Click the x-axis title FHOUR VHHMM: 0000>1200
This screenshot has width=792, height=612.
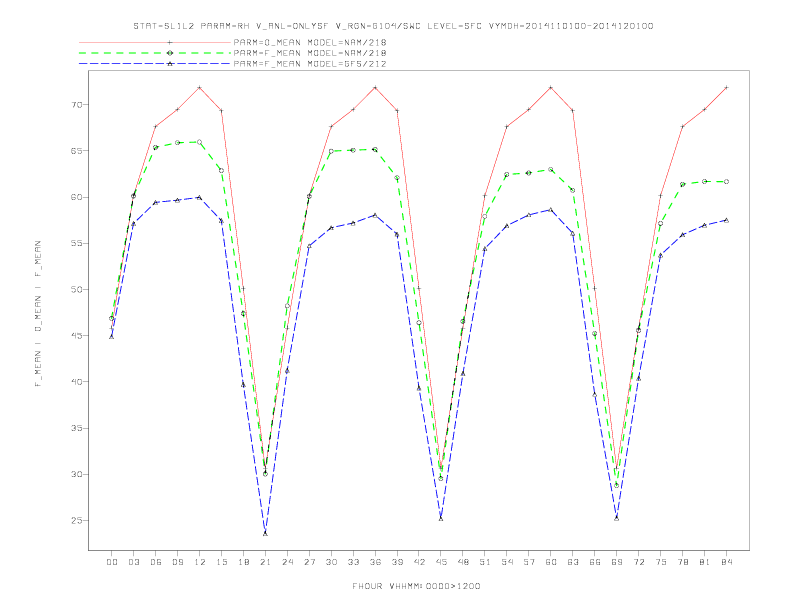416,586
